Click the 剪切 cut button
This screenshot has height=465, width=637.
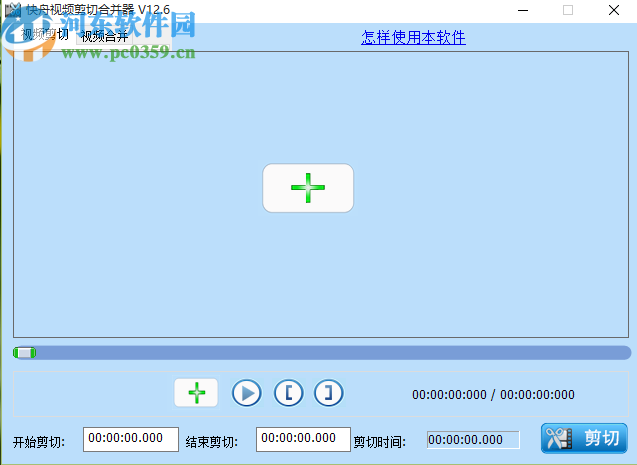pyautogui.click(x=585, y=438)
